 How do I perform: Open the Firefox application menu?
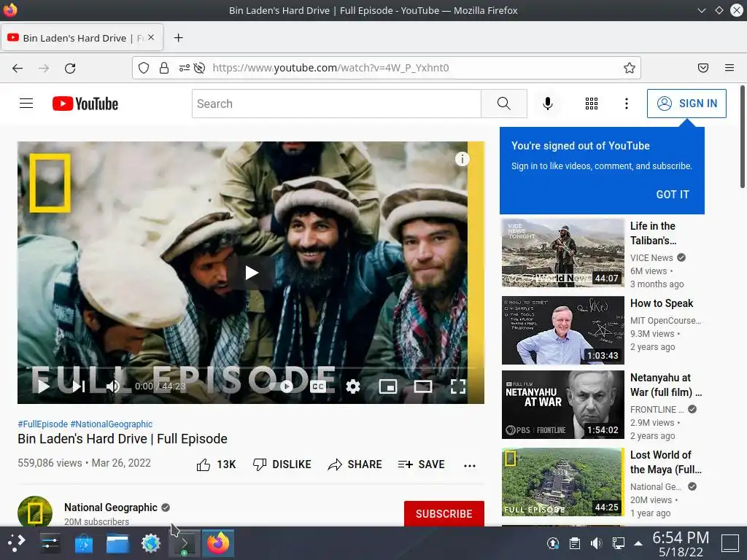[x=729, y=68]
